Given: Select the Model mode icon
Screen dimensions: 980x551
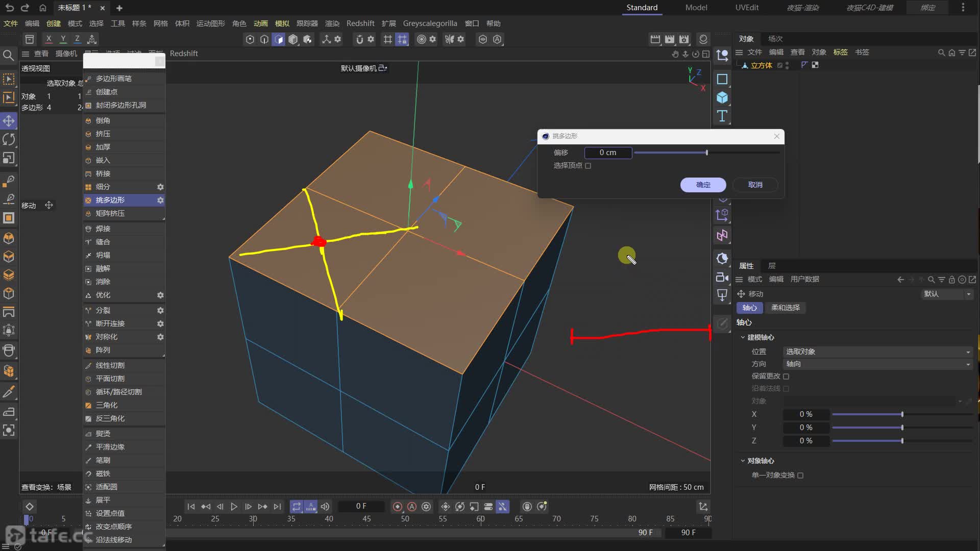Looking at the screenshot, I should tap(293, 39).
